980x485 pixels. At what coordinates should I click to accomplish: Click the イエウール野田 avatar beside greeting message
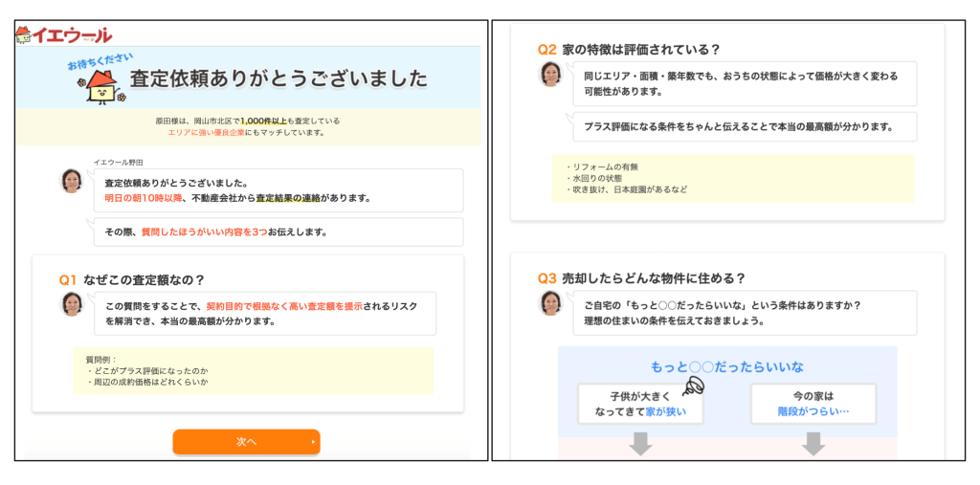point(72,181)
